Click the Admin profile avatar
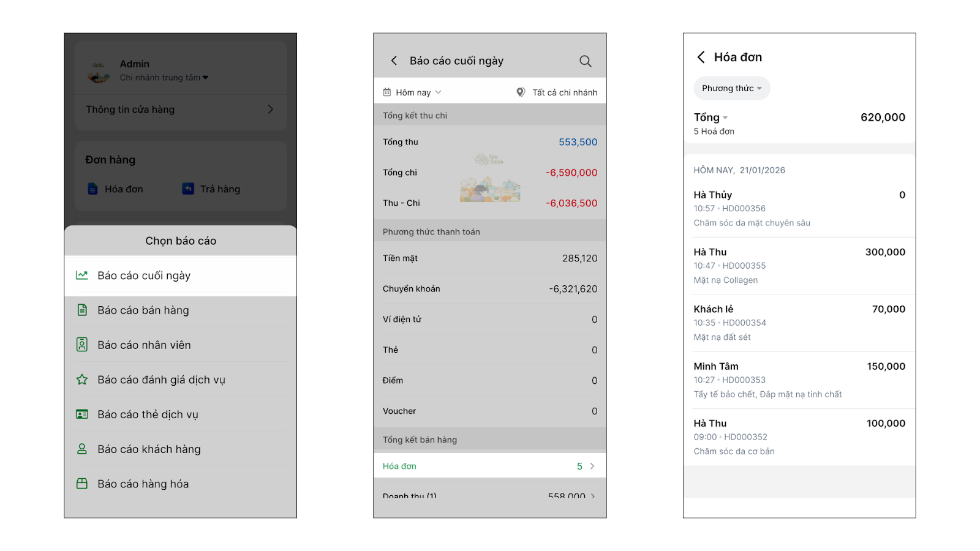The width and height of the screenshot is (980, 551). point(99,72)
